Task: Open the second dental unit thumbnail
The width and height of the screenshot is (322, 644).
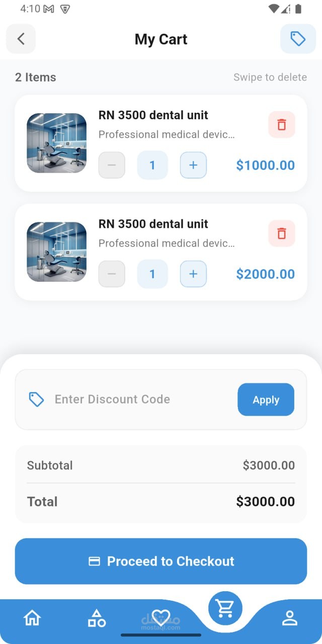Action: 56,252
